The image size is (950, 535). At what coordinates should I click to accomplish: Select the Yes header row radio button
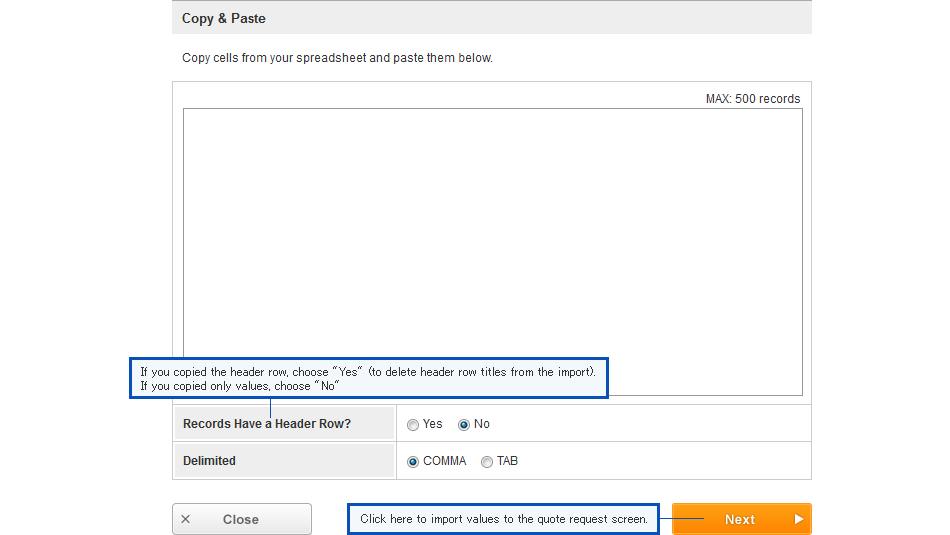click(413, 425)
